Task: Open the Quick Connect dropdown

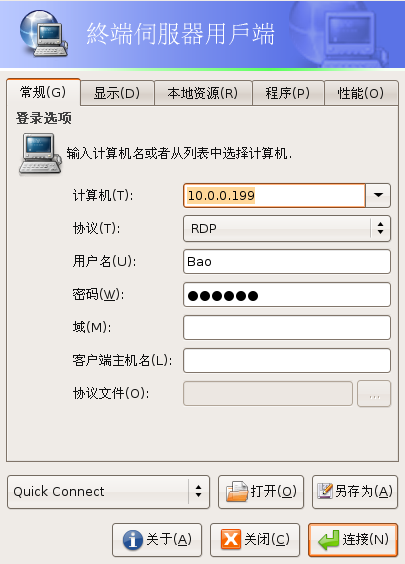Action: click(x=108, y=492)
